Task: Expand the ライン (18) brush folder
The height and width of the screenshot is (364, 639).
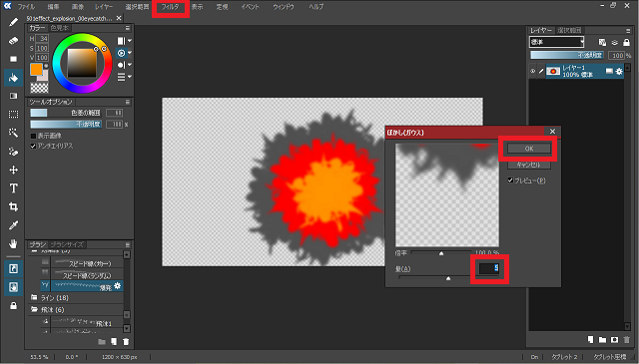Action: (34, 297)
